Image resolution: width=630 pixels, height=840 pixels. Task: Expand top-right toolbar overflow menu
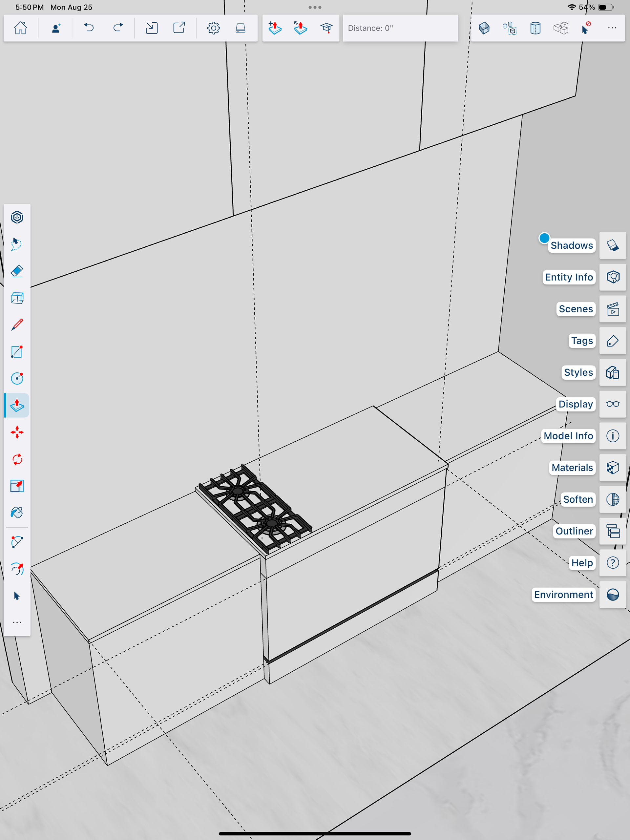coord(612,28)
